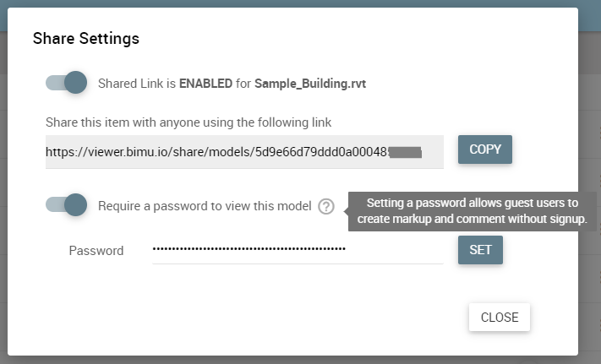Click the 'Shared Link is' label text
This screenshot has width=601, height=364.
coord(137,84)
